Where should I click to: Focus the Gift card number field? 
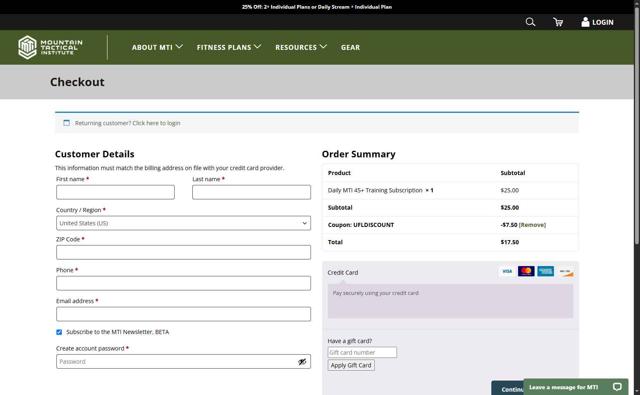click(x=362, y=352)
